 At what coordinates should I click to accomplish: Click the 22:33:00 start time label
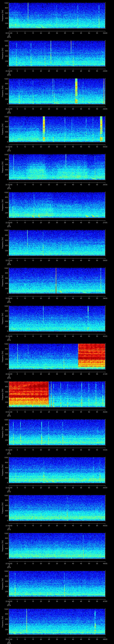click(9, 109)
